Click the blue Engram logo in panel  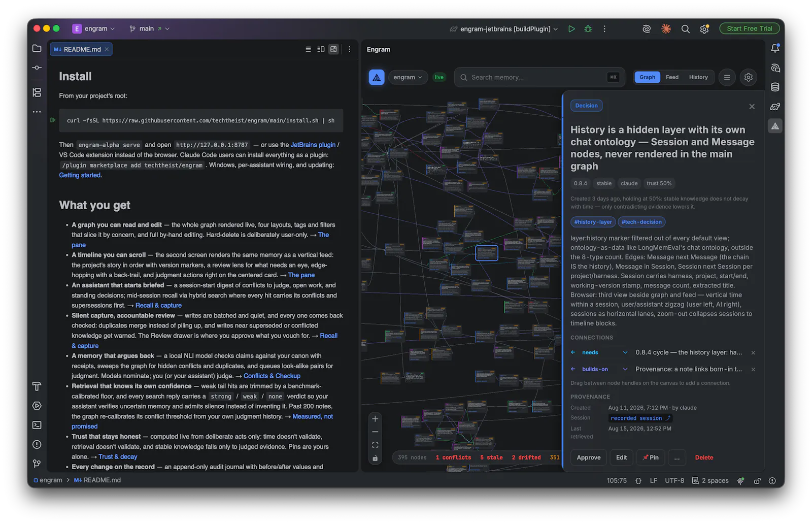point(377,77)
